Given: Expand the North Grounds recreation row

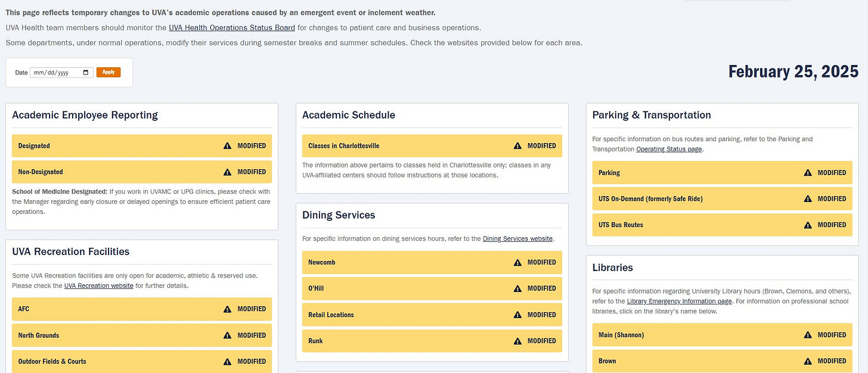Looking at the screenshot, I should (142, 335).
